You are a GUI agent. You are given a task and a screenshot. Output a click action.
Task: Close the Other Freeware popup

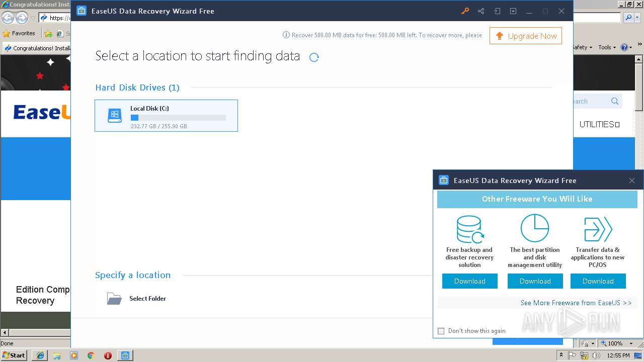point(632,180)
